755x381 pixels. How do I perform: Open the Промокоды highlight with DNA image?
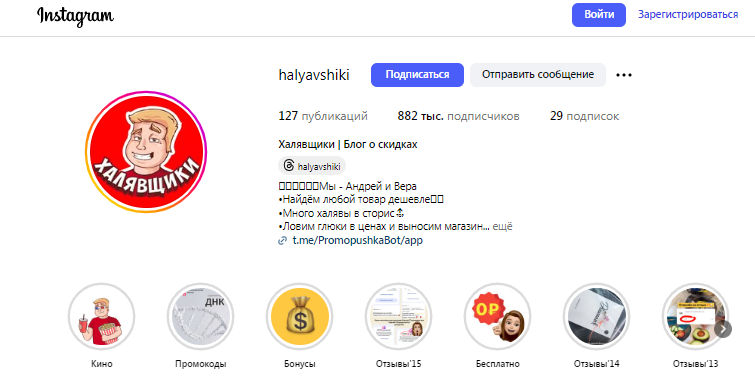click(201, 316)
